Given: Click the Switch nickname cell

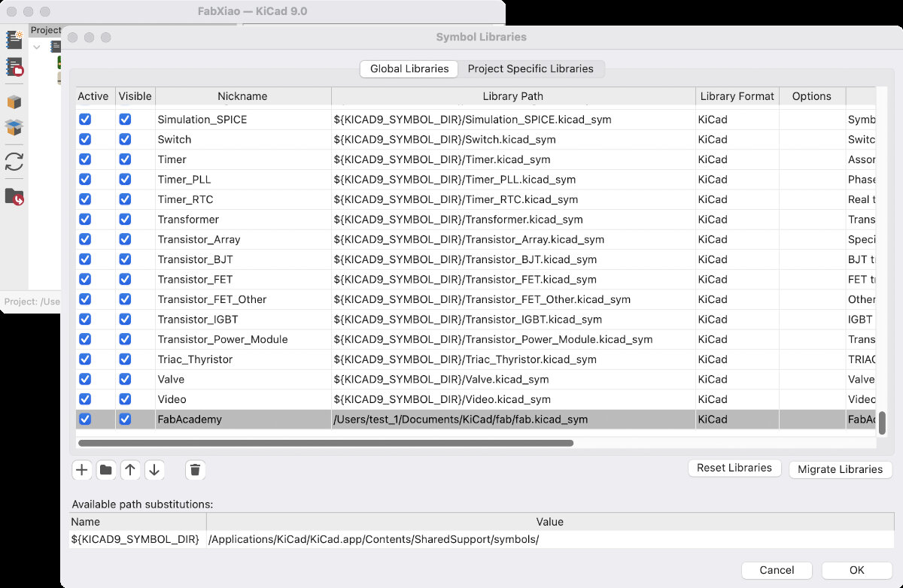Looking at the screenshot, I should tap(242, 139).
